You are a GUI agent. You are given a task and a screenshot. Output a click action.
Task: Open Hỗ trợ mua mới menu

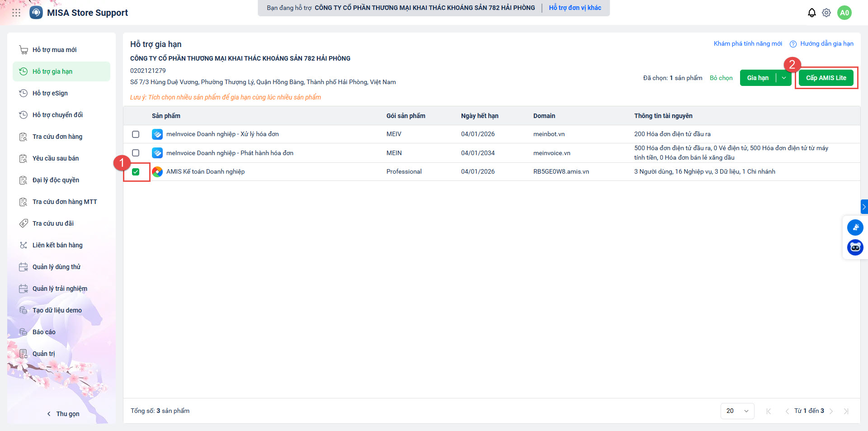pyautogui.click(x=61, y=50)
